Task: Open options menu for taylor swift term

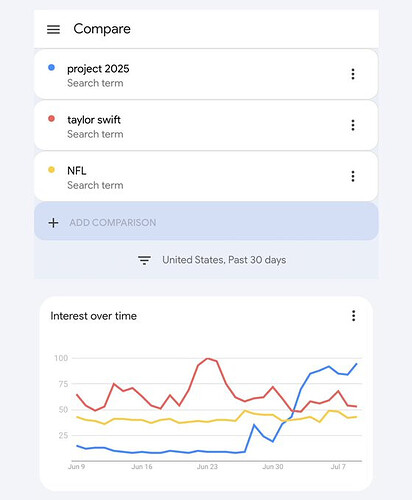Action: coord(353,125)
